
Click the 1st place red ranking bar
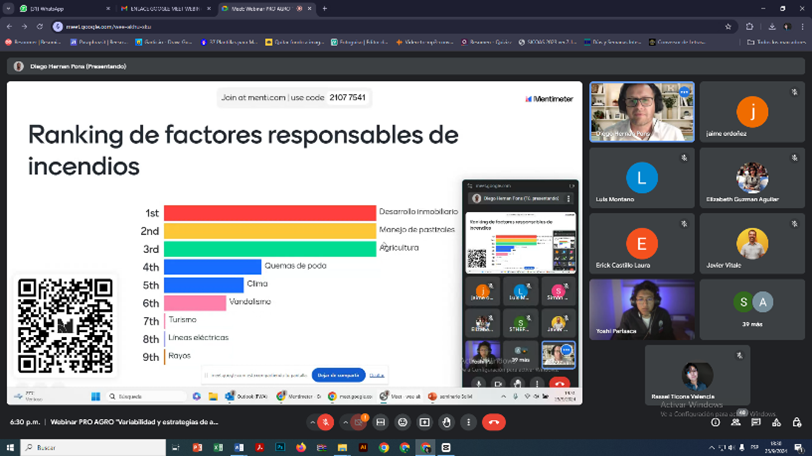pos(270,213)
